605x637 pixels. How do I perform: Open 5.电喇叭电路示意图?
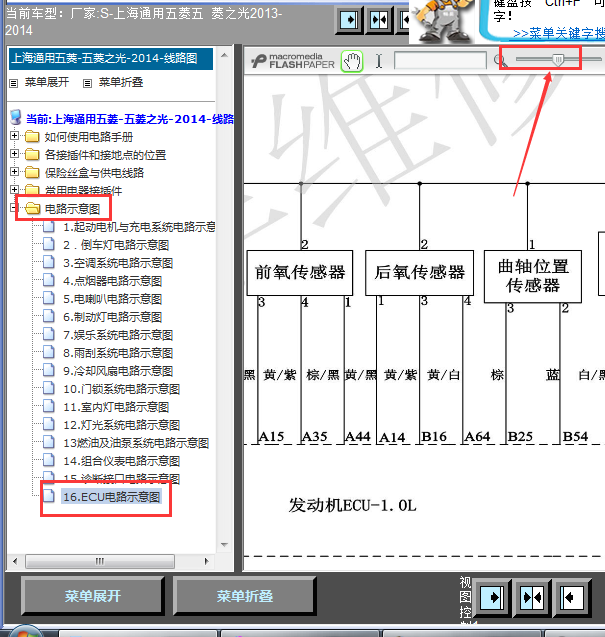click(x=113, y=299)
